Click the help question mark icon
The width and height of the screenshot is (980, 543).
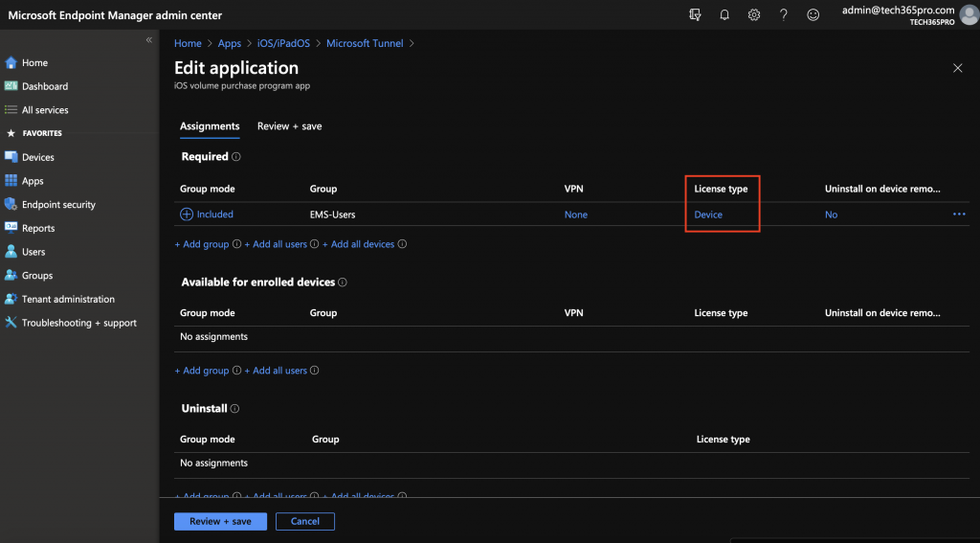(x=784, y=14)
